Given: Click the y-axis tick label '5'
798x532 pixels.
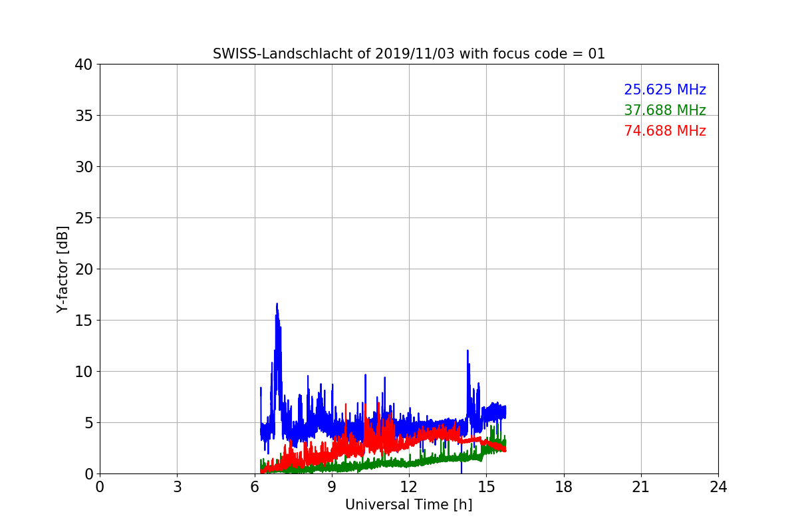Looking at the screenshot, I should click(x=88, y=423).
